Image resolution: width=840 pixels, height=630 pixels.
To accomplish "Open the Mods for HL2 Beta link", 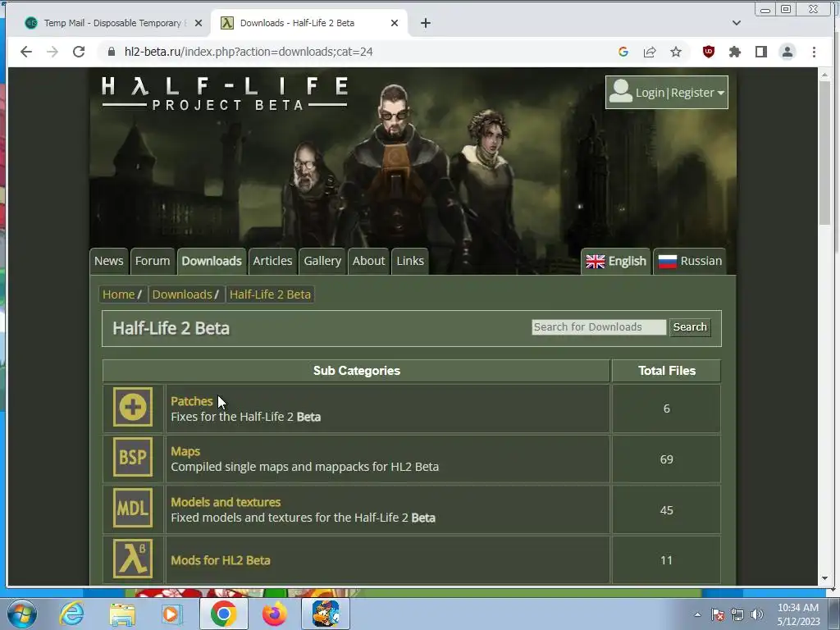I will tap(221, 560).
